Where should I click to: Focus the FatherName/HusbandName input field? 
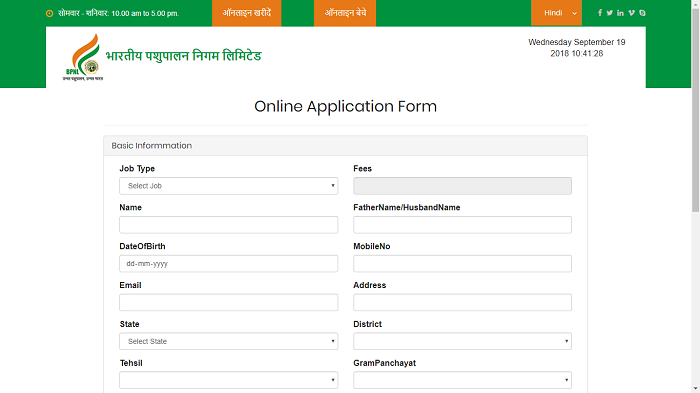pos(462,225)
